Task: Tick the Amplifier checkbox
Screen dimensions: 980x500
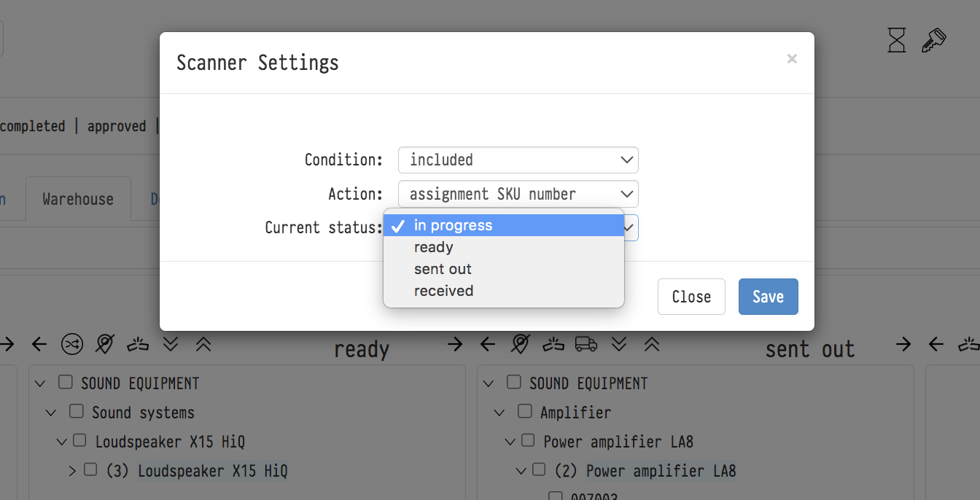Action: click(524, 412)
